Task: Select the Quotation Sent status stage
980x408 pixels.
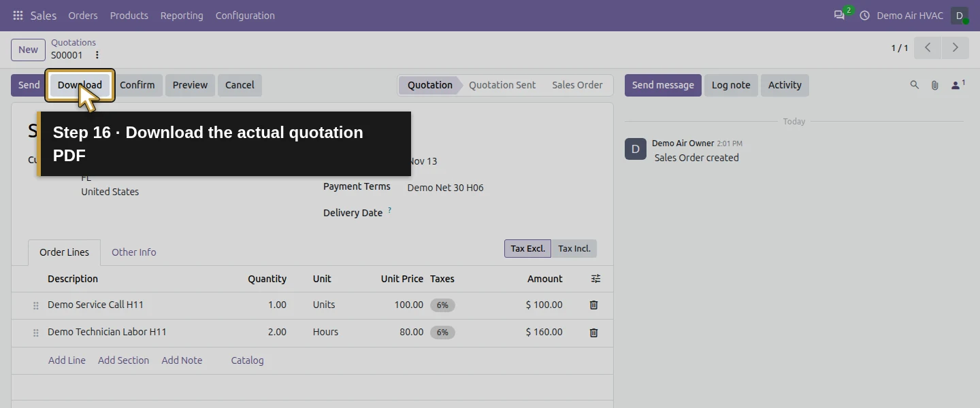Action: 502,85
